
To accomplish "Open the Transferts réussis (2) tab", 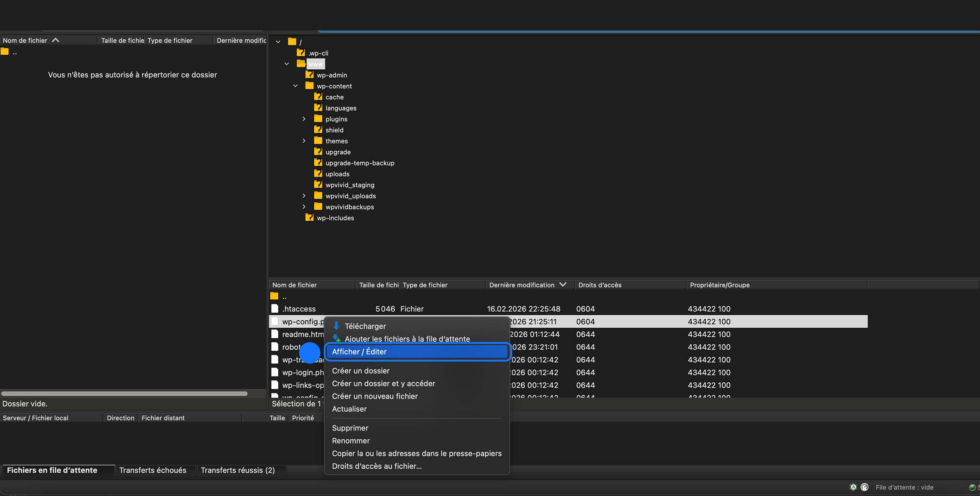I will pos(238,470).
